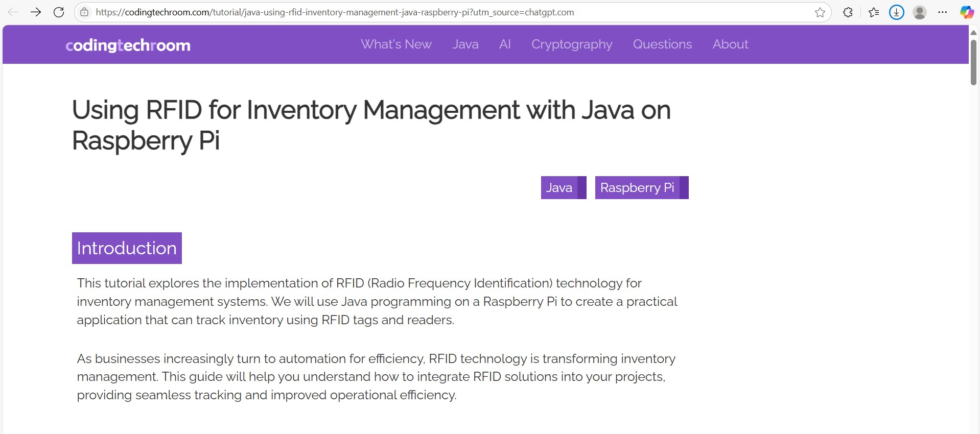This screenshot has width=980, height=434.
Task: Click the Introduction section heading
Action: coord(127,248)
